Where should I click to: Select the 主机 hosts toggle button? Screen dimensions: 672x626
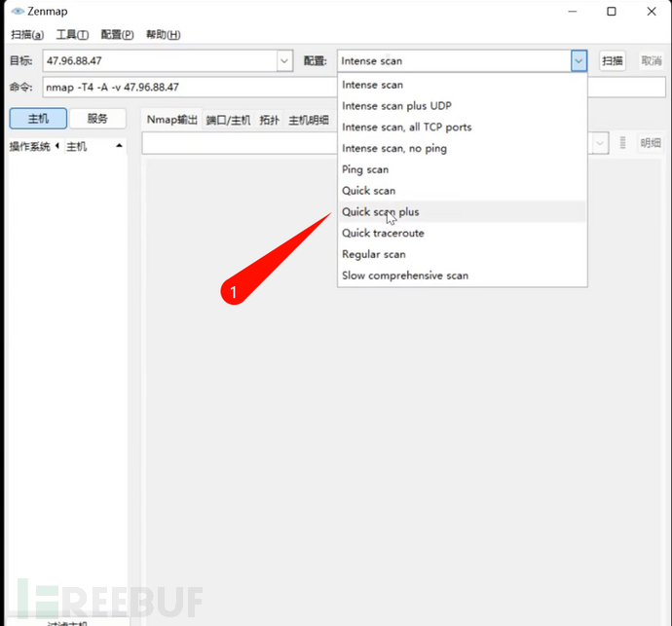click(38, 118)
